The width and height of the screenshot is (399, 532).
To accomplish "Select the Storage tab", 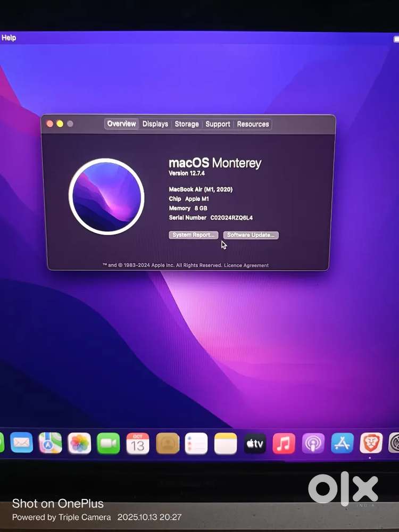I will point(187,124).
